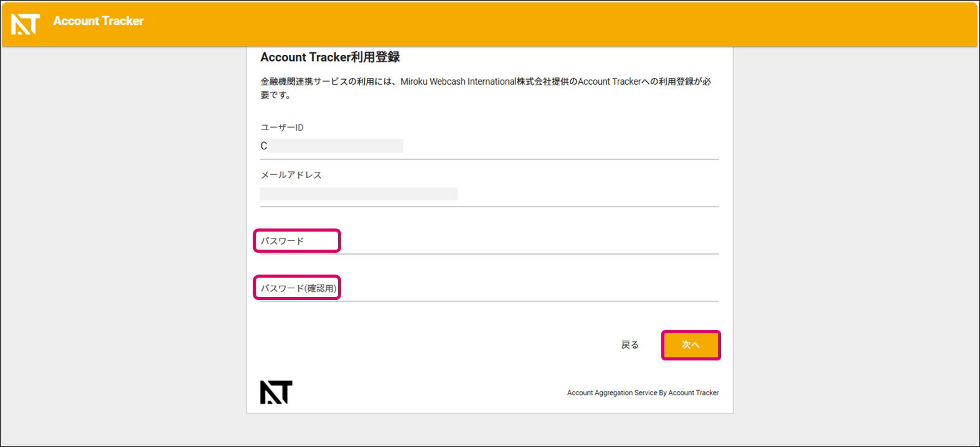Focus the パスワード input field
Screen dimensions: 980x447
[489, 241]
